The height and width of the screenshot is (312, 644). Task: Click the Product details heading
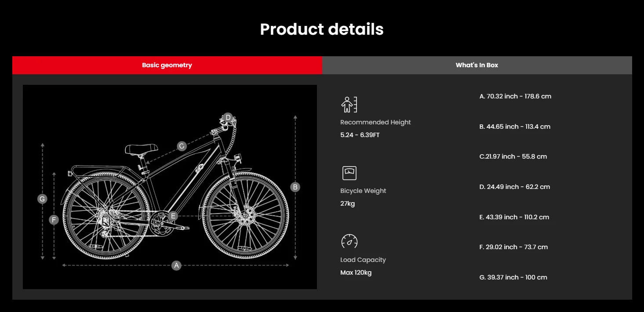tap(322, 29)
